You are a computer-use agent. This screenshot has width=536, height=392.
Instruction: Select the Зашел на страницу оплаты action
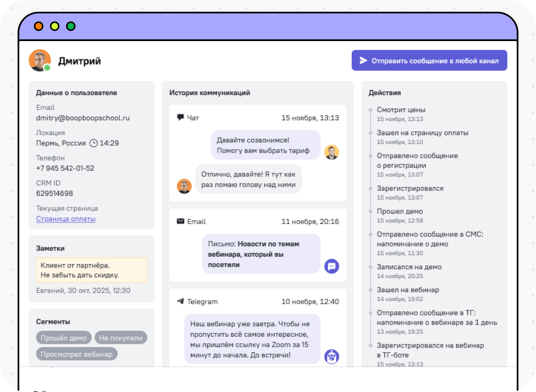click(x=423, y=137)
